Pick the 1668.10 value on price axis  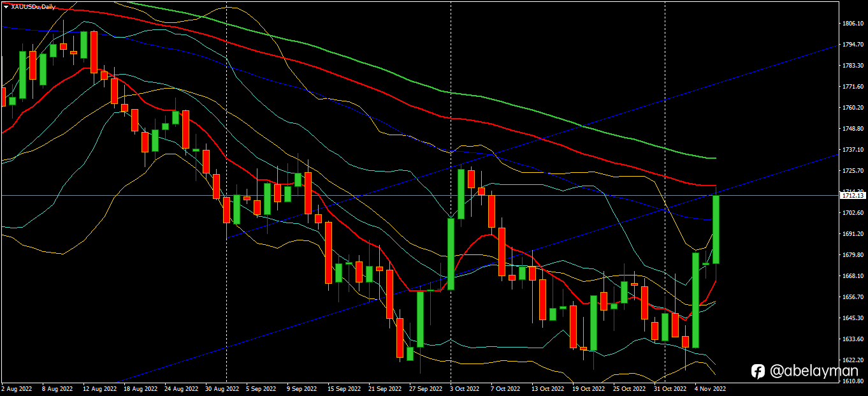[852, 276]
